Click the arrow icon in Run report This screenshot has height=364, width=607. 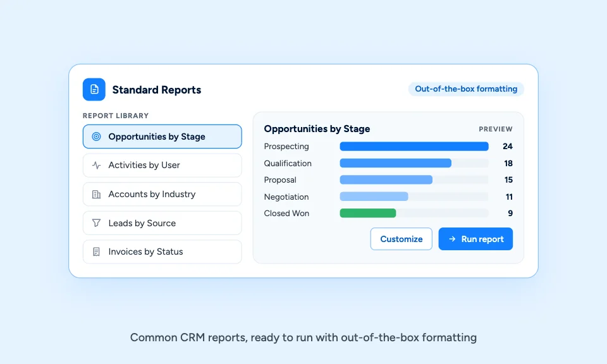pyautogui.click(x=452, y=239)
